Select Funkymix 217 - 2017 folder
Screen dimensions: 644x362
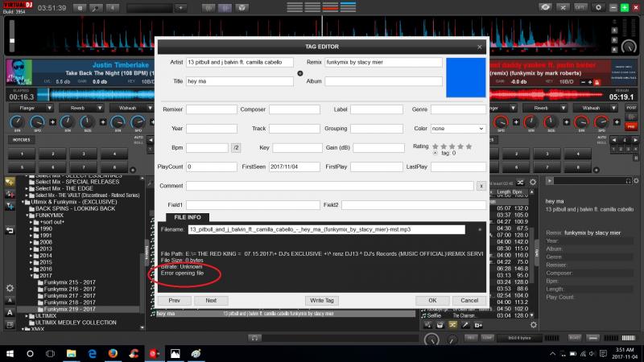[x=66, y=296]
